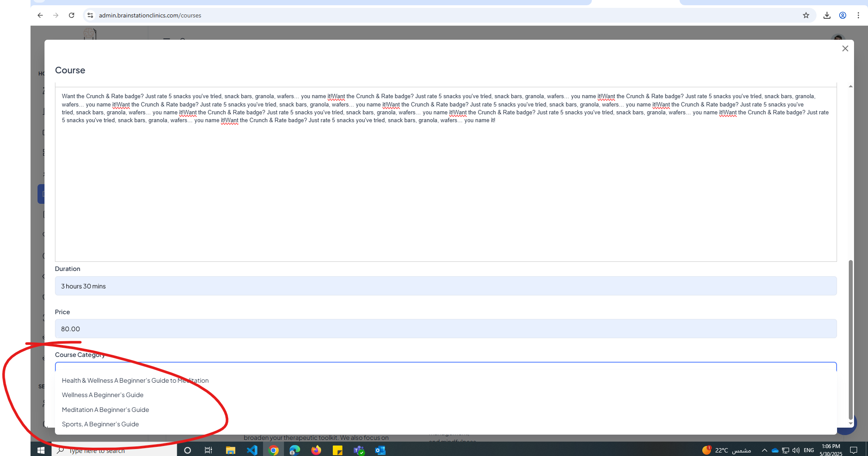Select "Health & Wellness A Beginner's Guide to Meditation" option
Screen dimensions: 868x456
coord(135,381)
